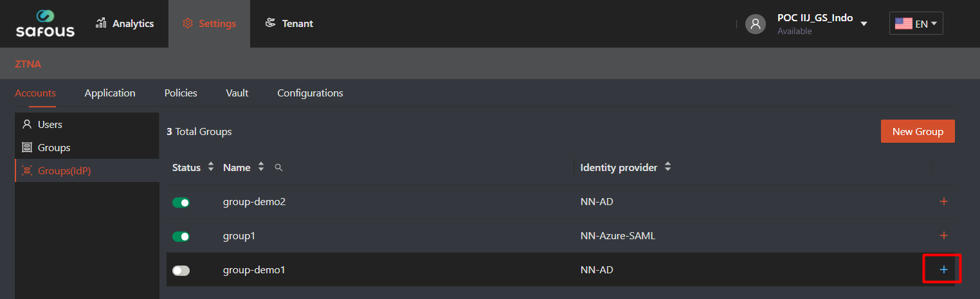Enable the group-demo1 status toggle
980x299 pixels.
click(181, 271)
